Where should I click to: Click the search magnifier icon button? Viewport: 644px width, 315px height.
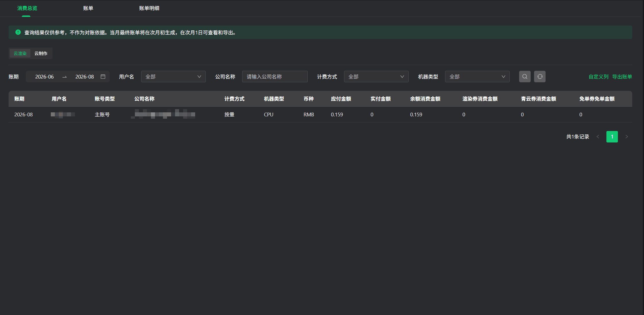coord(525,77)
